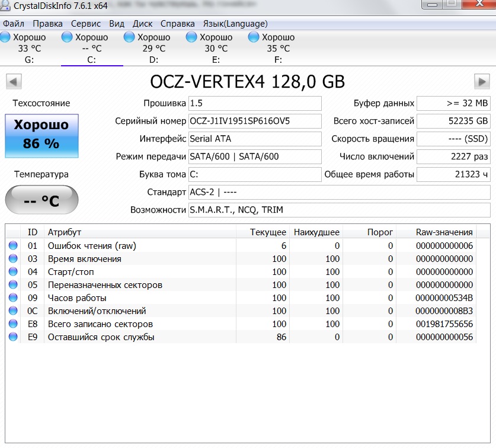Minimize the CrystalDiskInfo window

pos(432,4)
